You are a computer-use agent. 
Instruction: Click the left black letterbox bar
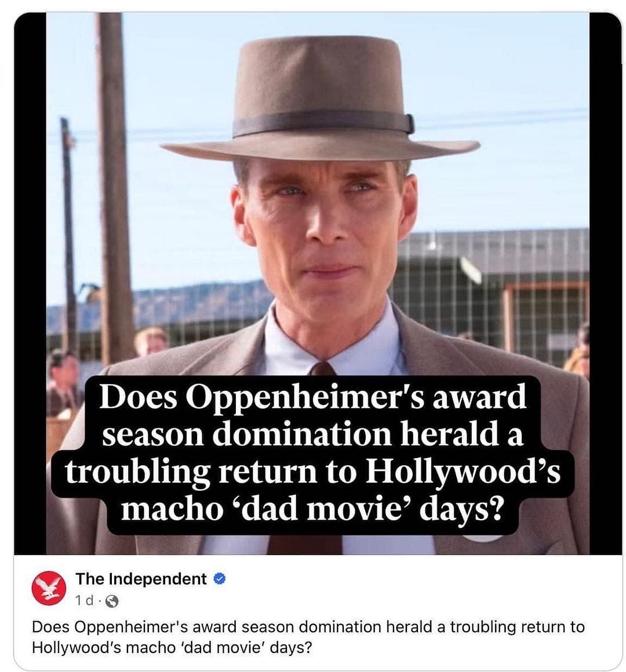point(30,283)
